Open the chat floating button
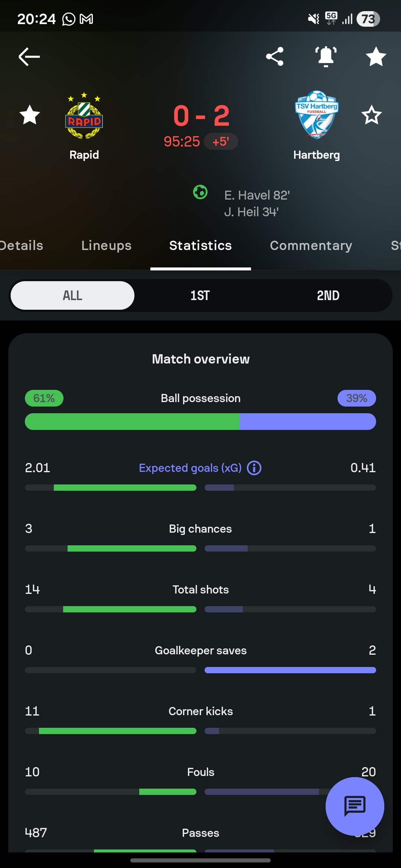 pos(355,806)
